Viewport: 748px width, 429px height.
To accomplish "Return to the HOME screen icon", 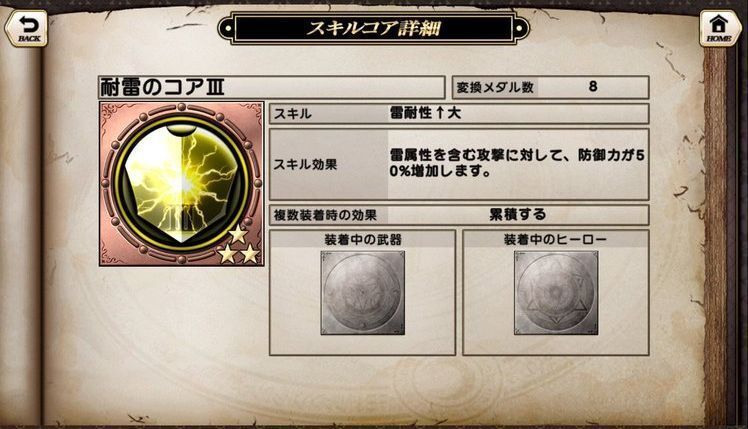I will pos(719,28).
